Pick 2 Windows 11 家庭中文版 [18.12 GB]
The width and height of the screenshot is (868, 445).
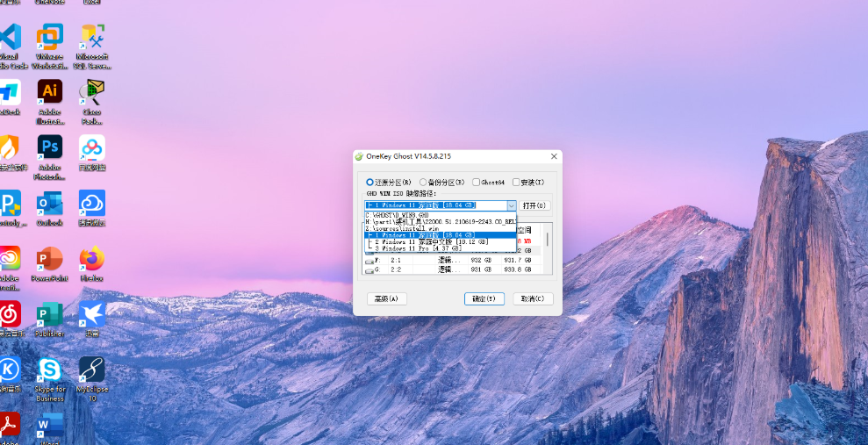click(x=441, y=242)
